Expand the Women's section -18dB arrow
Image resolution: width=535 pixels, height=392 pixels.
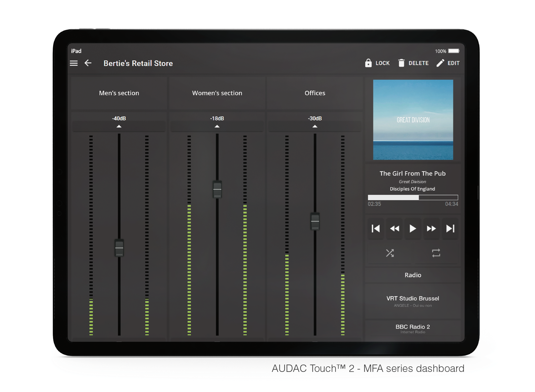217,126
